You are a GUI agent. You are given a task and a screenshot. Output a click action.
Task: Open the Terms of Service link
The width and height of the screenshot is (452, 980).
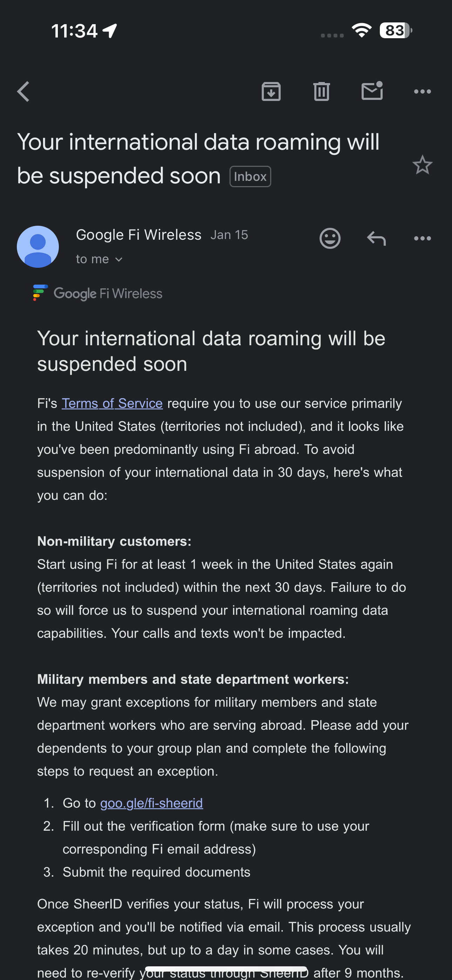pos(112,403)
